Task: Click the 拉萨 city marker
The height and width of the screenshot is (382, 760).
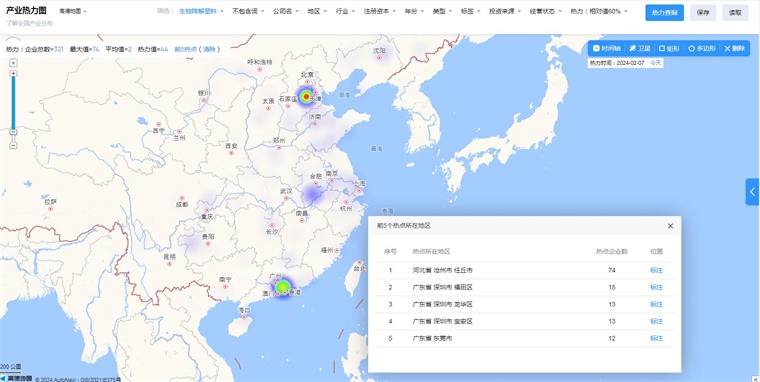Action: click(50, 208)
